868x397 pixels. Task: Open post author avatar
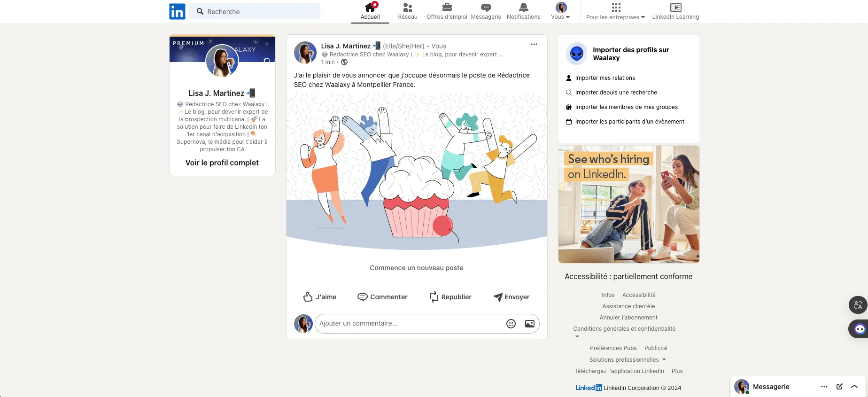click(x=305, y=53)
